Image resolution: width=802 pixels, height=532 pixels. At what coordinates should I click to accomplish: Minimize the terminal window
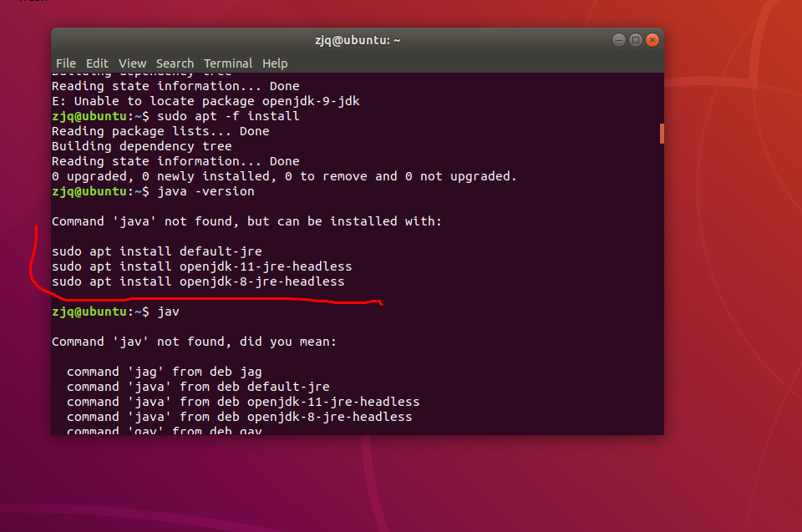[619, 40]
